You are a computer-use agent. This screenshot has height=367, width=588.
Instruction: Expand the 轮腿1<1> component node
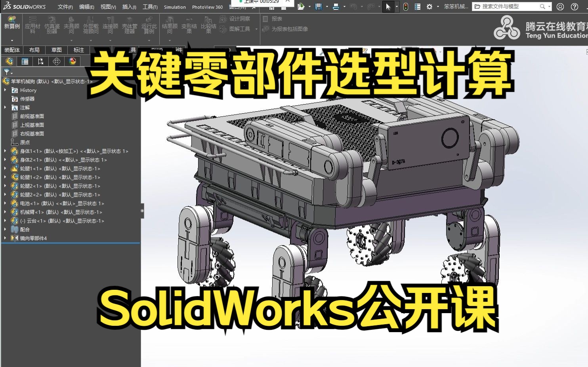click(5, 168)
